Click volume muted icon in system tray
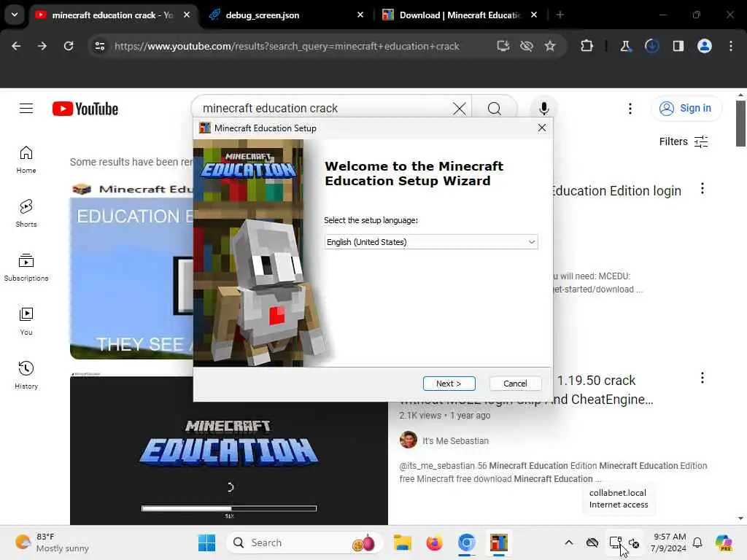 click(634, 542)
